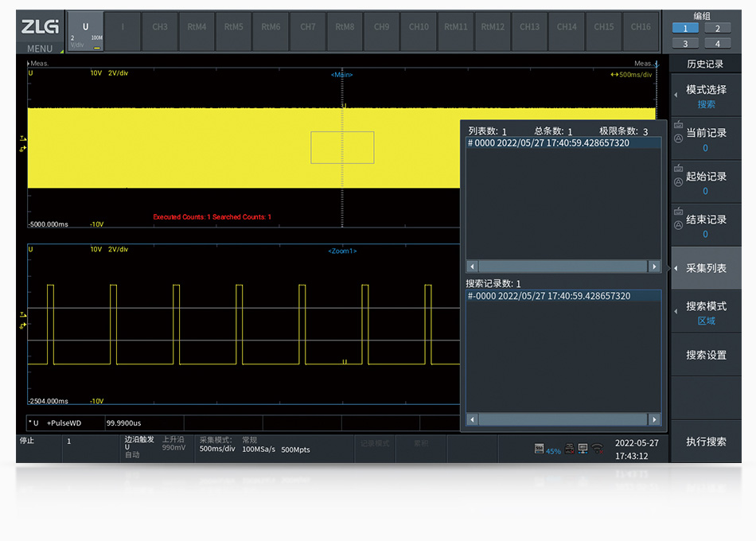Viewport: 756px width, 541px height.
Task: Edit the 结束记录 end record value
Action: coord(705,235)
